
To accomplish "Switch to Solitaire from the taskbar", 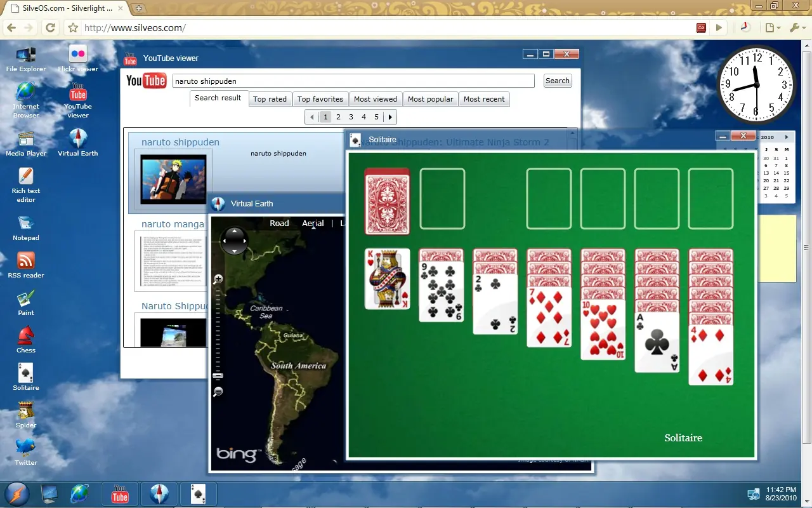I will click(199, 494).
